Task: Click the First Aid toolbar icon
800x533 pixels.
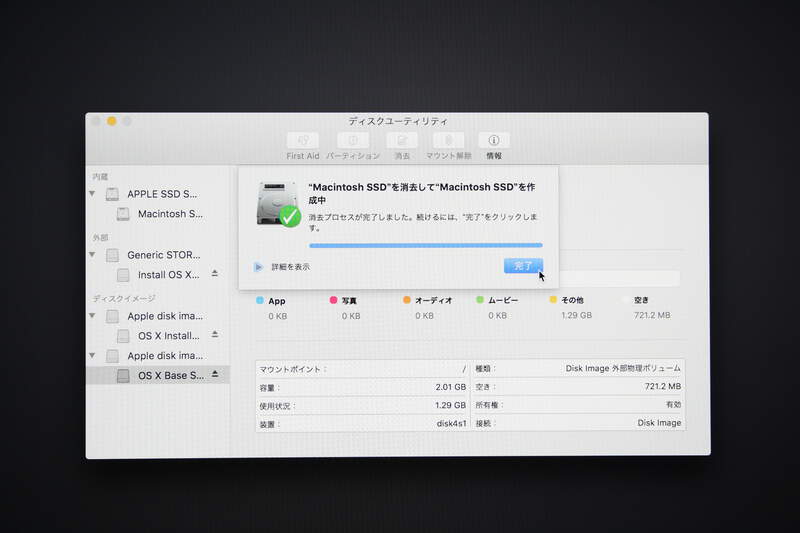Action: point(303,141)
